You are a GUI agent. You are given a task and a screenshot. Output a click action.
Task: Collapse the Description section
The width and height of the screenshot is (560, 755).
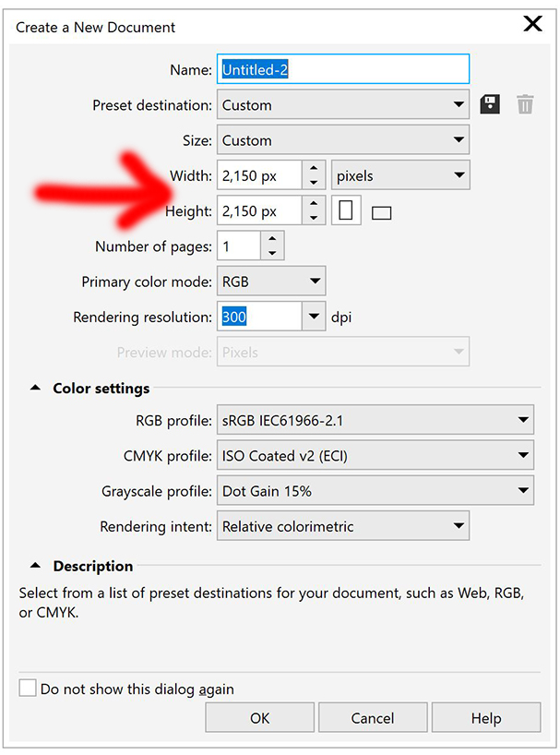tap(35, 565)
